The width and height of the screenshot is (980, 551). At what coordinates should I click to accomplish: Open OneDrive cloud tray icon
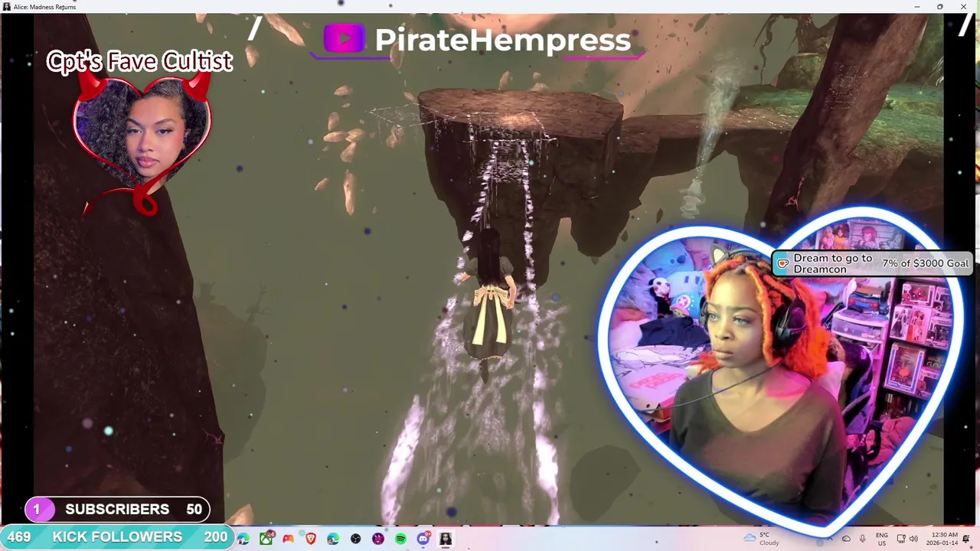(846, 539)
